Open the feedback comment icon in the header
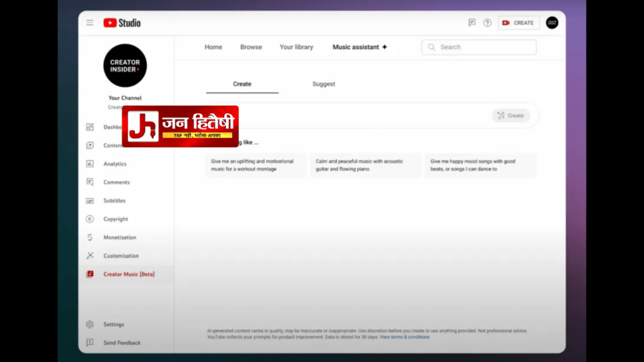This screenshot has height=362, width=644. (472, 23)
